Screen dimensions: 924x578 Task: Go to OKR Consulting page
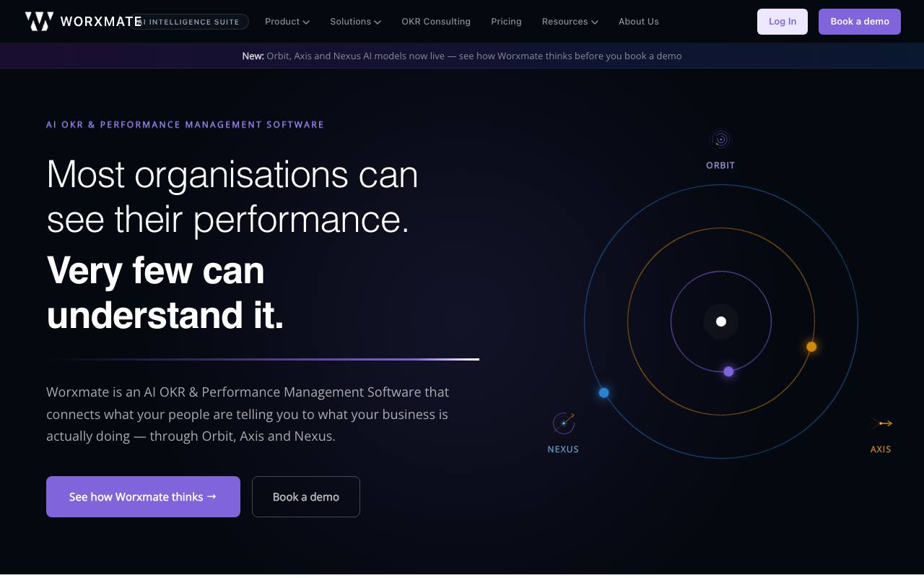pyautogui.click(x=436, y=22)
